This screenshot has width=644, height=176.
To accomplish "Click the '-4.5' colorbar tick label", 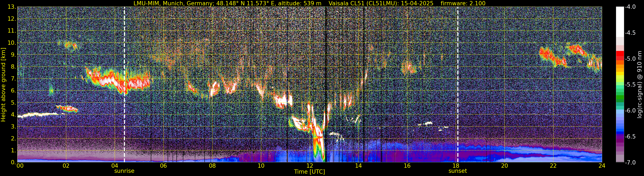I will point(630,33).
